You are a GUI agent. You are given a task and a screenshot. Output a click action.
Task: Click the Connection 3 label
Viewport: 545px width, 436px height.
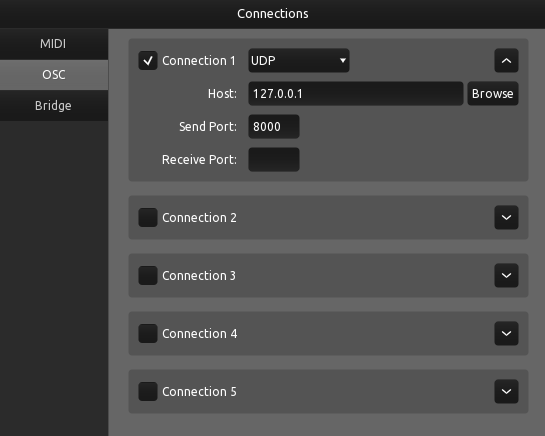point(199,275)
